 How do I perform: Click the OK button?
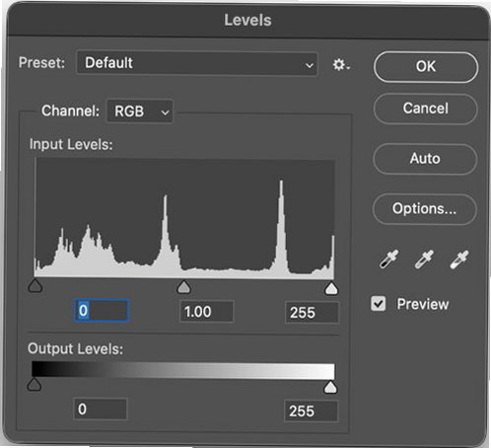426,67
